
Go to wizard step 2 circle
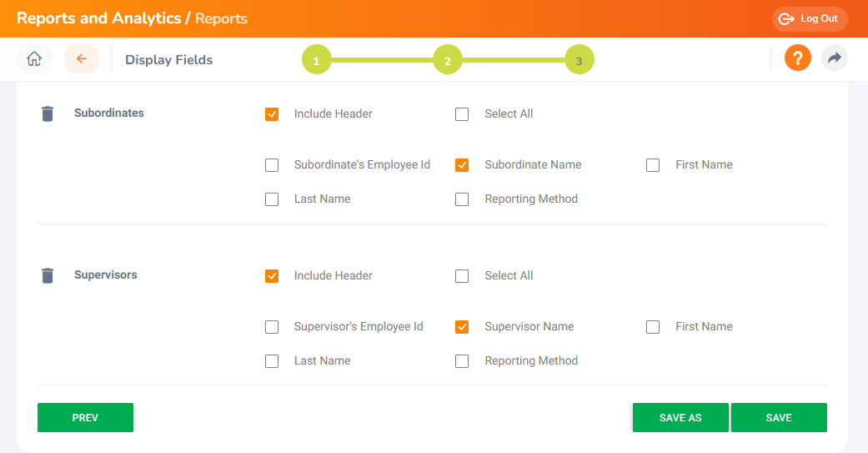click(x=448, y=60)
